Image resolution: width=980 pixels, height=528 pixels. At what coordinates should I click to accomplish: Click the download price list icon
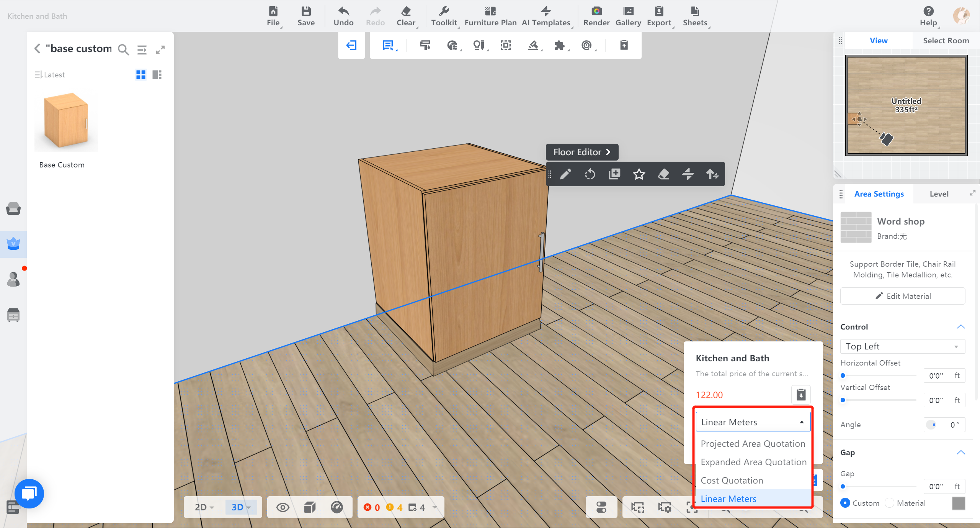801,394
